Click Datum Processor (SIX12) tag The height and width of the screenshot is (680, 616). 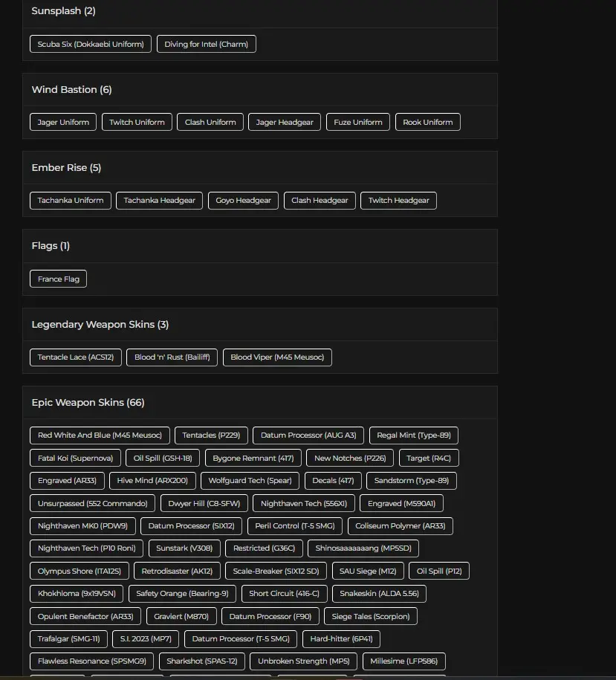click(x=192, y=526)
